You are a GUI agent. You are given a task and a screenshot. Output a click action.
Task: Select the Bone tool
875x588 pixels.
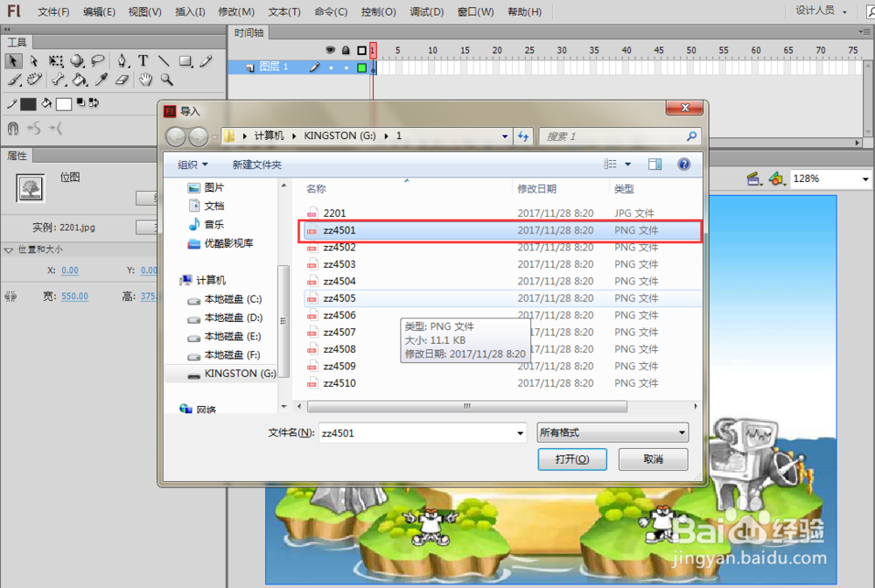pos(59,80)
